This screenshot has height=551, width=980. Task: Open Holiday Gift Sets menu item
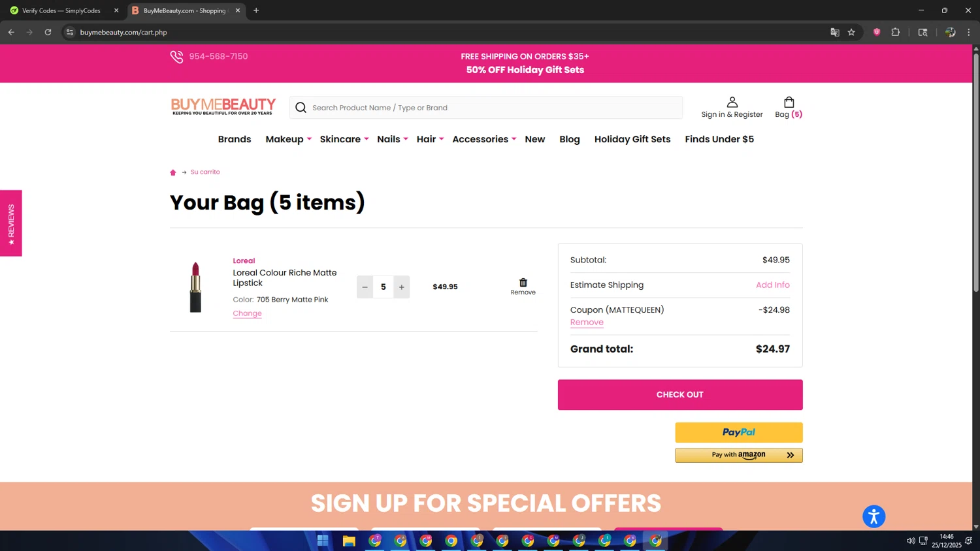[632, 139]
